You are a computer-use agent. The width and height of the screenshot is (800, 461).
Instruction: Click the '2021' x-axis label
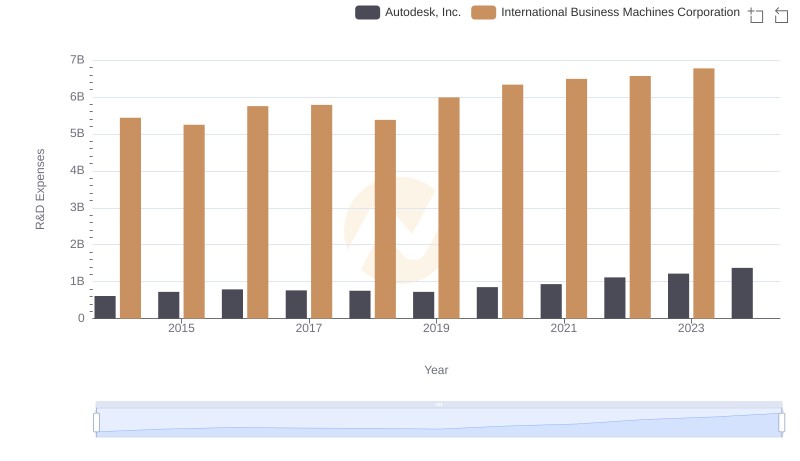pos(563,328)
